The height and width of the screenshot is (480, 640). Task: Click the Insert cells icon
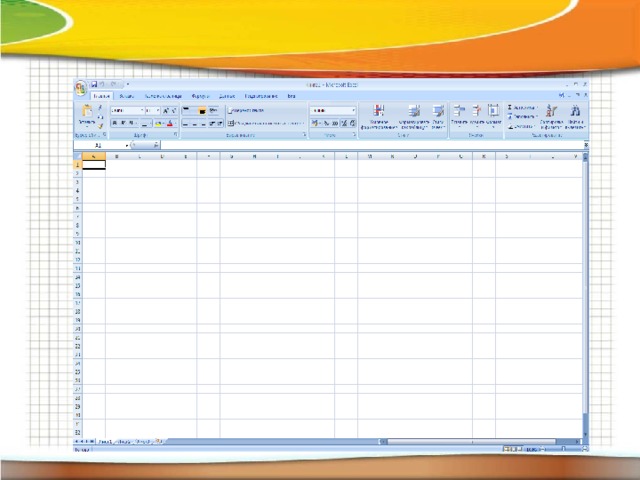[x=459, y=112]
